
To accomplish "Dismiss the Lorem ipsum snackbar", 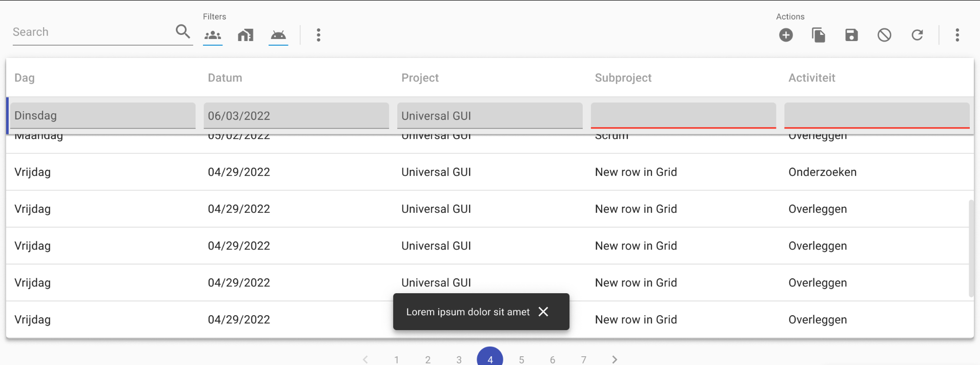I will [544, 312].
